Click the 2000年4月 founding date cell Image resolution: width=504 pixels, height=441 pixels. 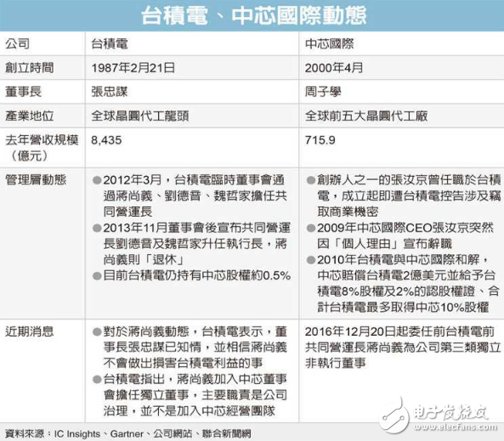334,68
